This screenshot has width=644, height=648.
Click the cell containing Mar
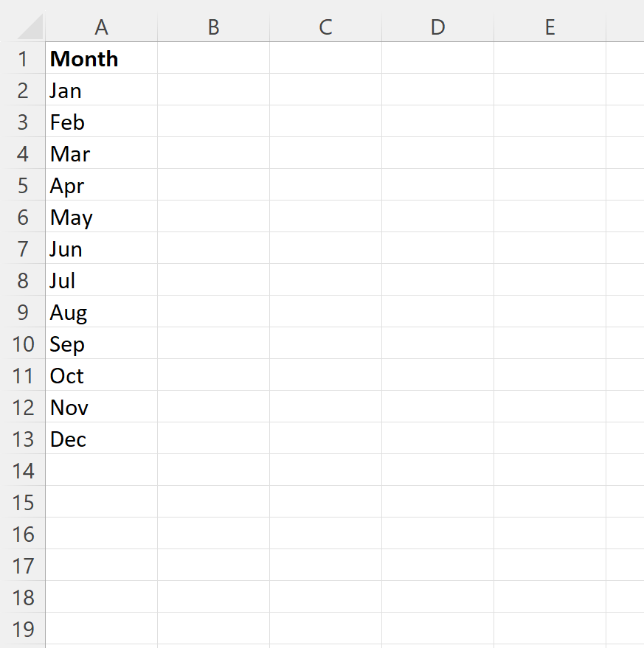tap(101, 154)
